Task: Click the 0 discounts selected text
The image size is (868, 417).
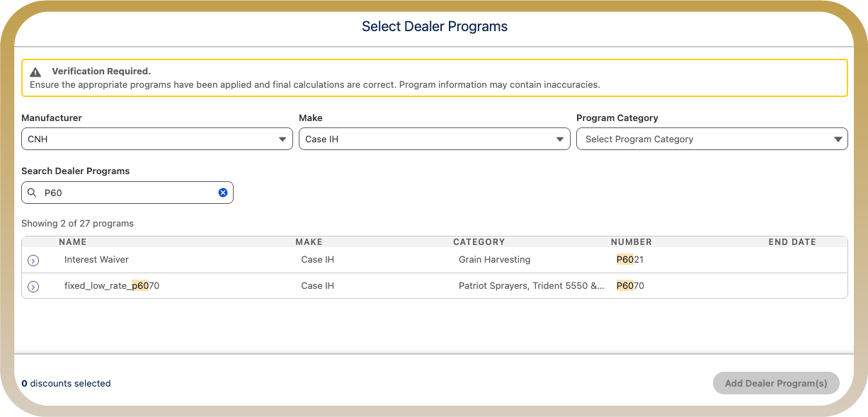Action: 66,383
